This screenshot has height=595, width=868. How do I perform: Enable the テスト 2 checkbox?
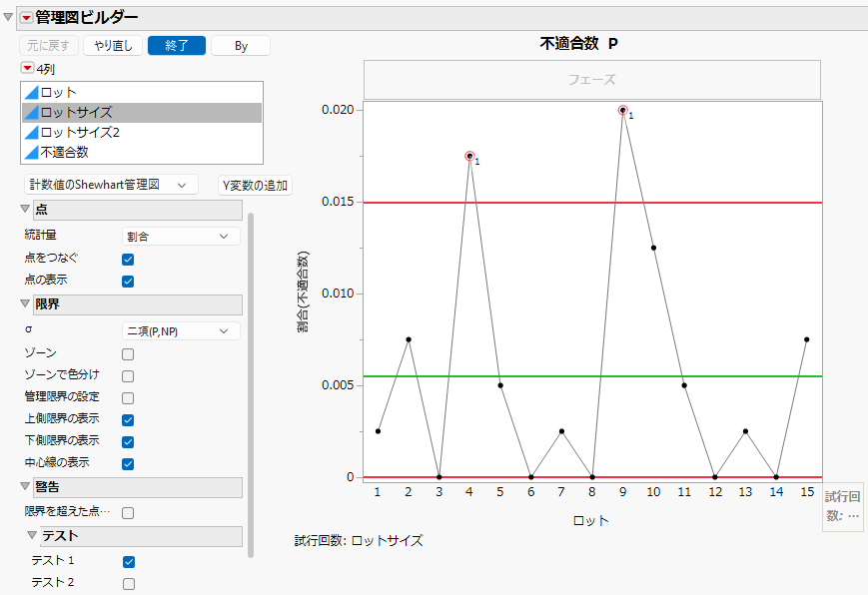[x=129, y=584]
